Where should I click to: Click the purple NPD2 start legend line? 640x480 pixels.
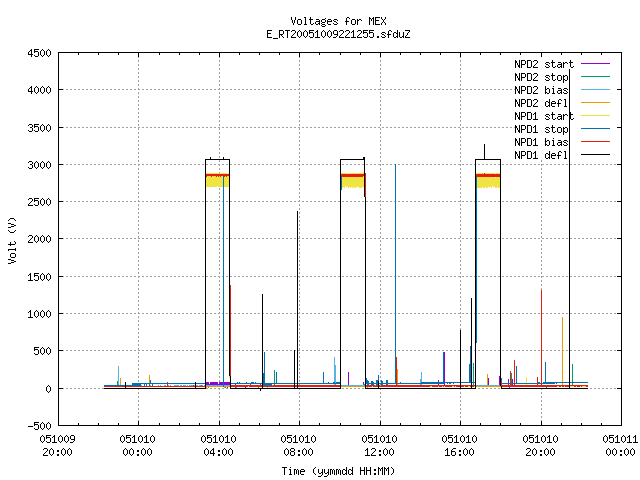coord(596,64)
